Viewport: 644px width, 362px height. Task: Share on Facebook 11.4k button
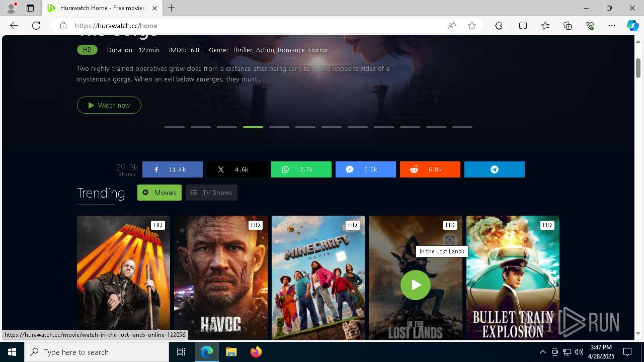pyautogui.click(x=173, y=169)
